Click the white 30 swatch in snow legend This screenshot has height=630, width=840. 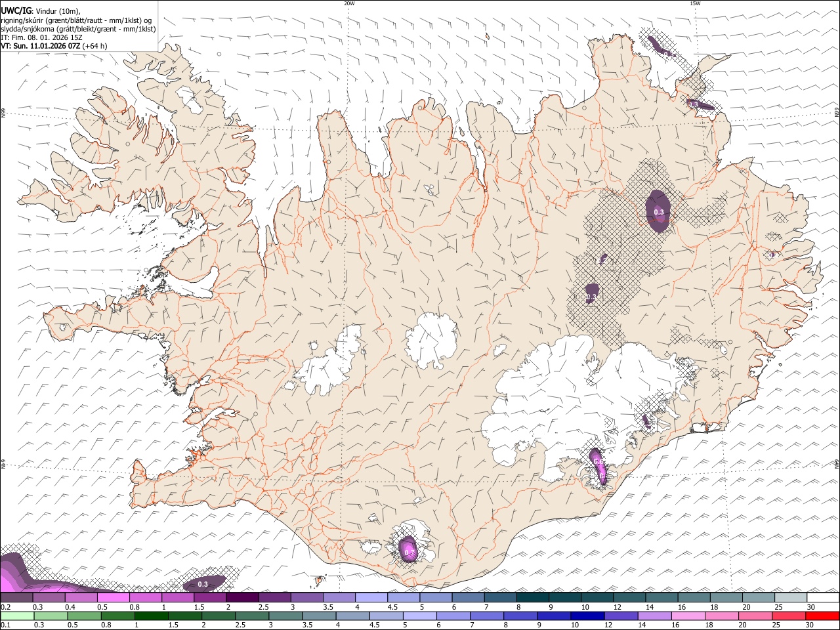point(823,598)
